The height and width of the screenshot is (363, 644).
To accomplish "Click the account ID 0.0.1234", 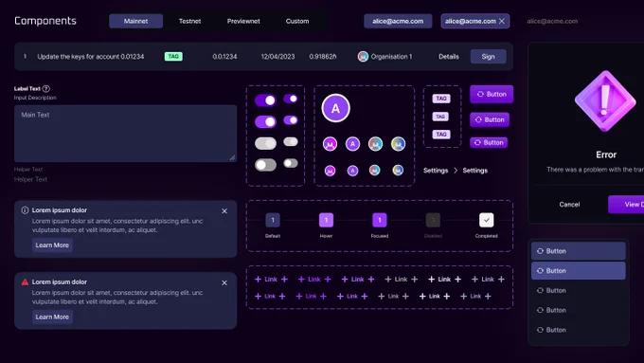I will (x=224, y=56).
